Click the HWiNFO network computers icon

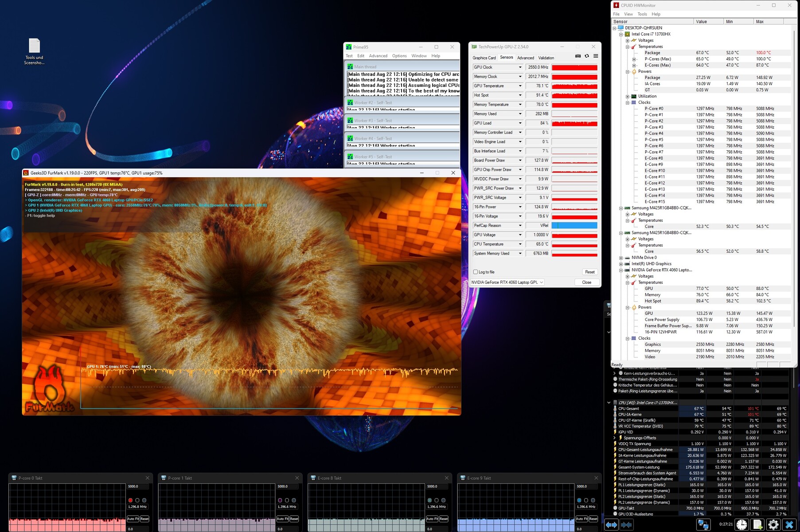pos(703,525)
